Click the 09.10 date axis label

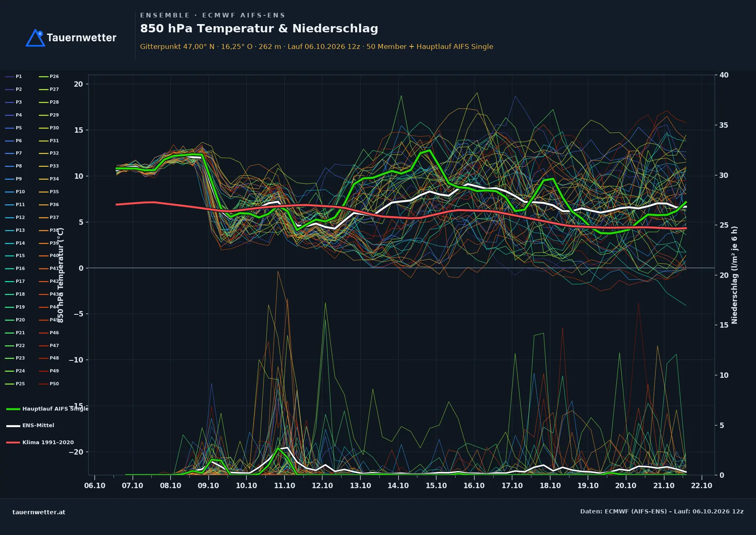tap(208, 486)
